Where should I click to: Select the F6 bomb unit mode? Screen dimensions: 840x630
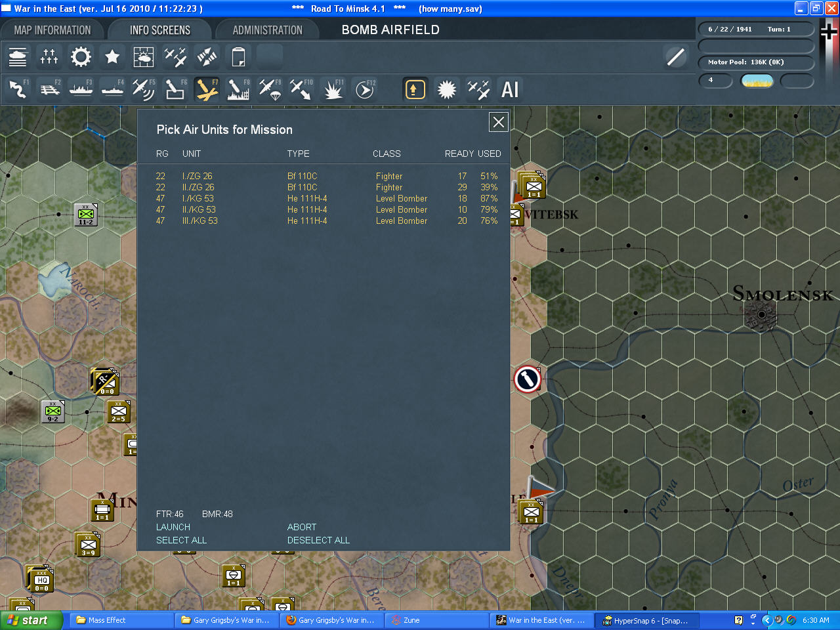175,89
